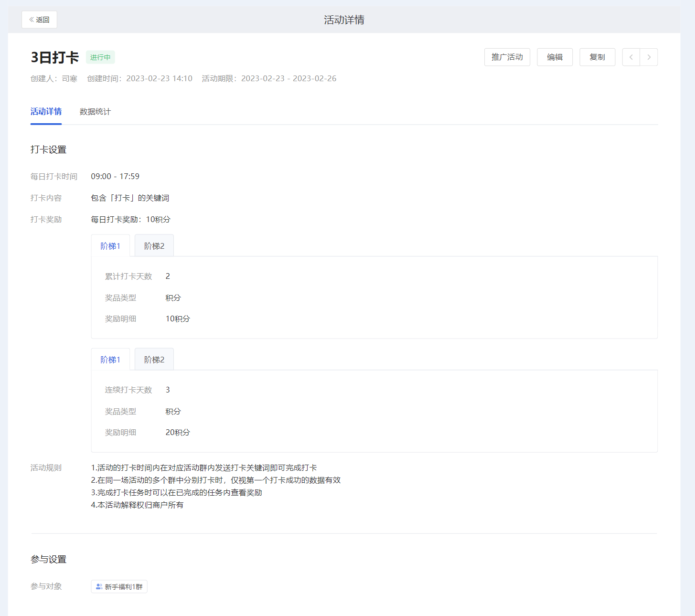Click the 推广活动 button

507,57
